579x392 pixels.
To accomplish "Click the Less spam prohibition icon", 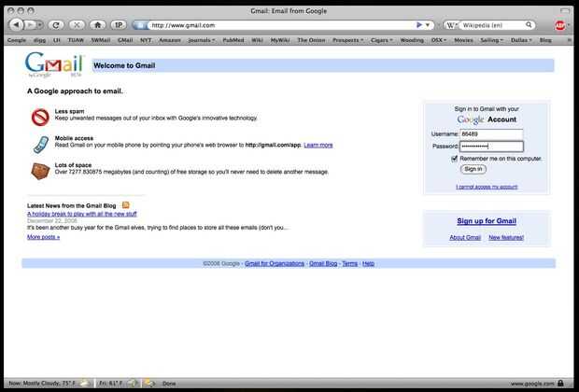I will point(40,117).
